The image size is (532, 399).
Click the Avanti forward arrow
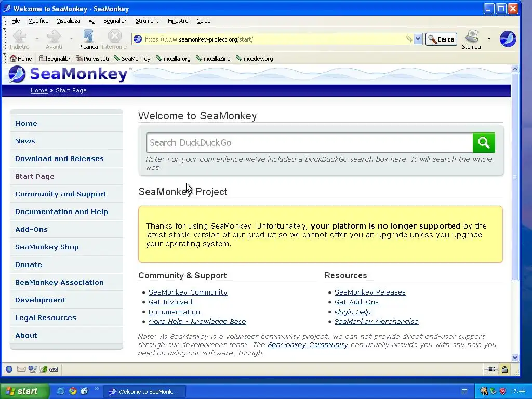(x=54, y=39)
